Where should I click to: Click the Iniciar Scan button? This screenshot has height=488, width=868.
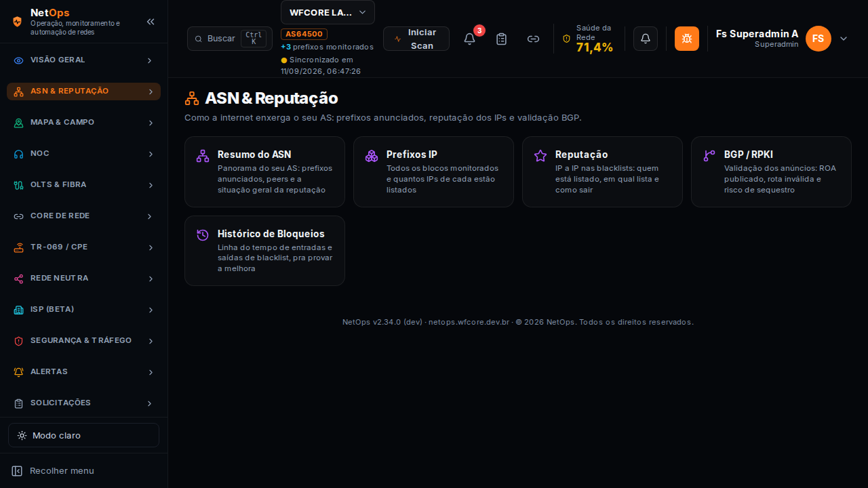pos(416,39)
